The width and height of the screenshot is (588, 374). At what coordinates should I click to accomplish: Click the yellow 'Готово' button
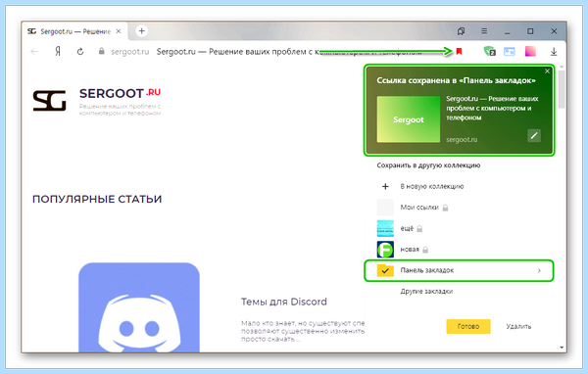point(468,326)
